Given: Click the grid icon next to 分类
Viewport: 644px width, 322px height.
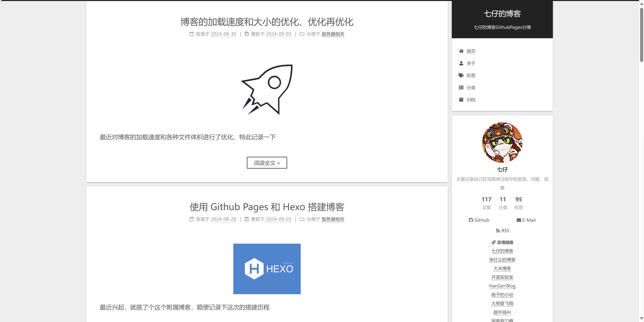Looking at the screenshot, I should (461, 87).
